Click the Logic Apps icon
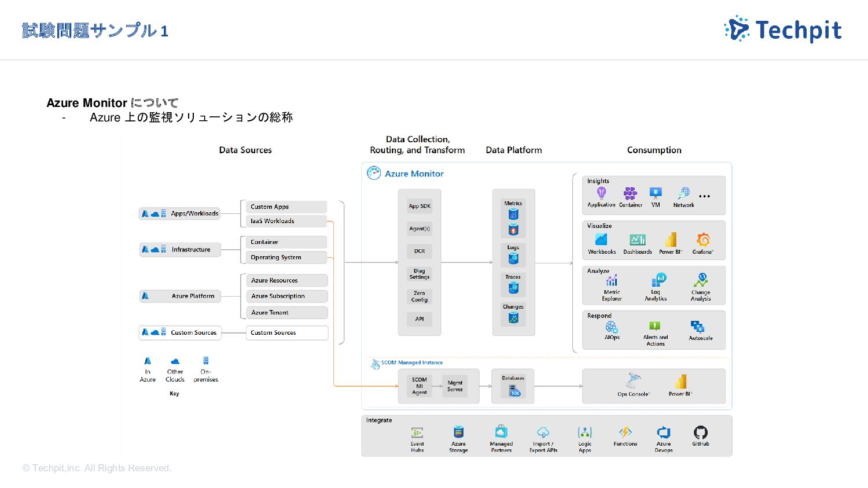This screenshot has height=488, width=868. (585, 432)
